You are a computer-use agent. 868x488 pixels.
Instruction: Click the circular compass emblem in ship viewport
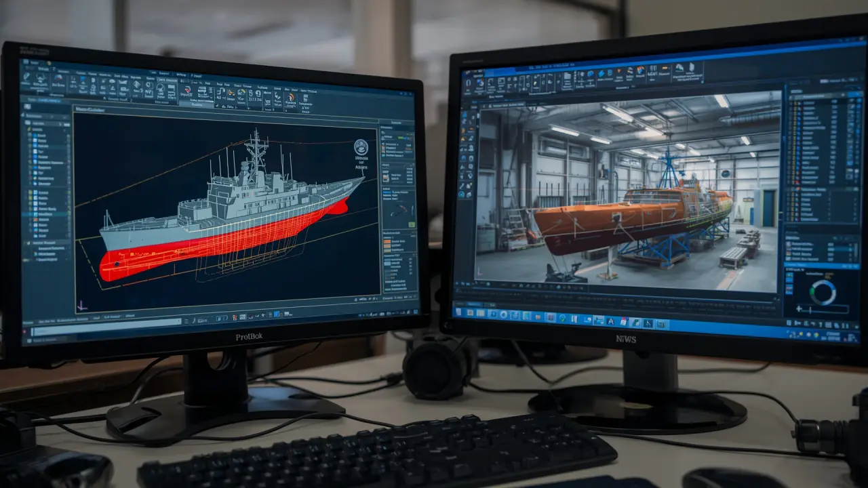click(x=361, y=147)
